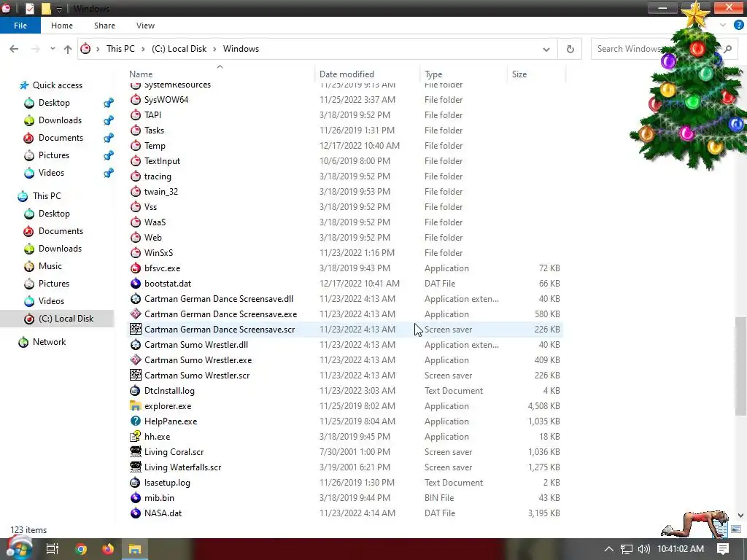Switch to the Home ribbon tab
The height and width of the screenshot is (560, 747).
(62, 26)
